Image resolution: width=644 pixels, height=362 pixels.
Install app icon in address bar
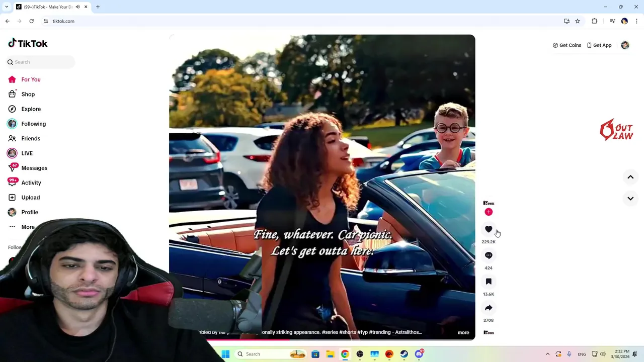567,21
